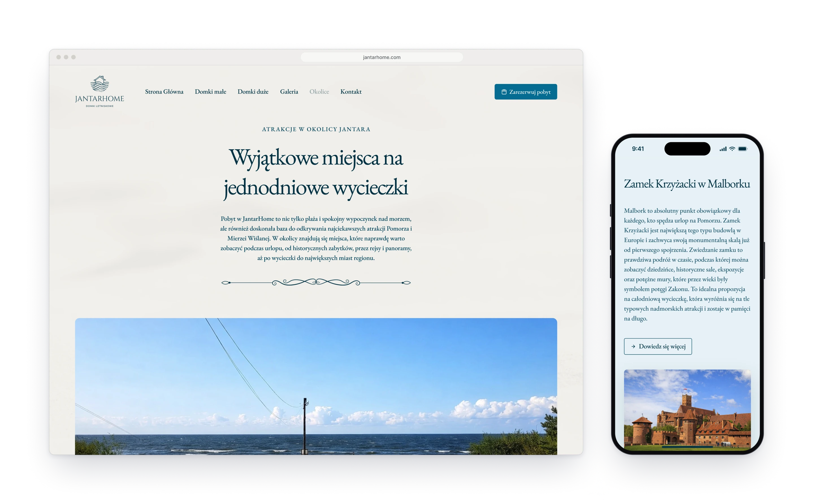This screenshot has height=504, width=814.
Task: Click the paragraph starting Malbork to absolutny punkt
Action: pyautogui.click(x=687, y=264)
